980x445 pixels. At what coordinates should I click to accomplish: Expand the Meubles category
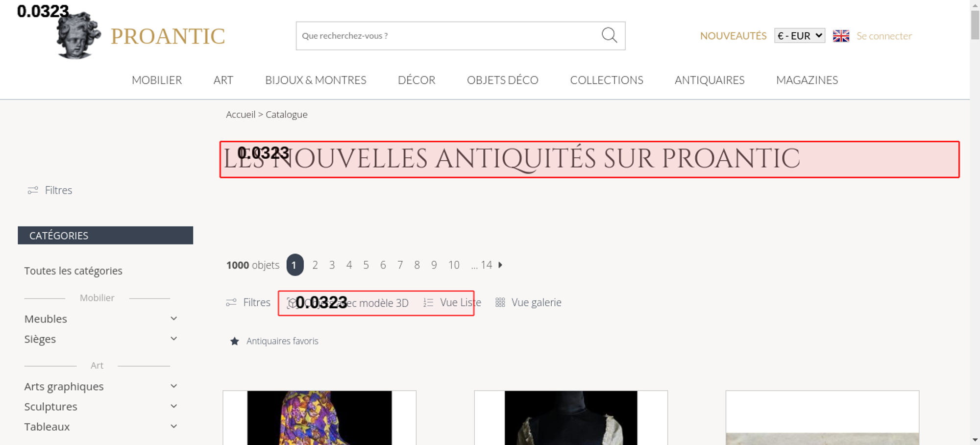[173, 319]
